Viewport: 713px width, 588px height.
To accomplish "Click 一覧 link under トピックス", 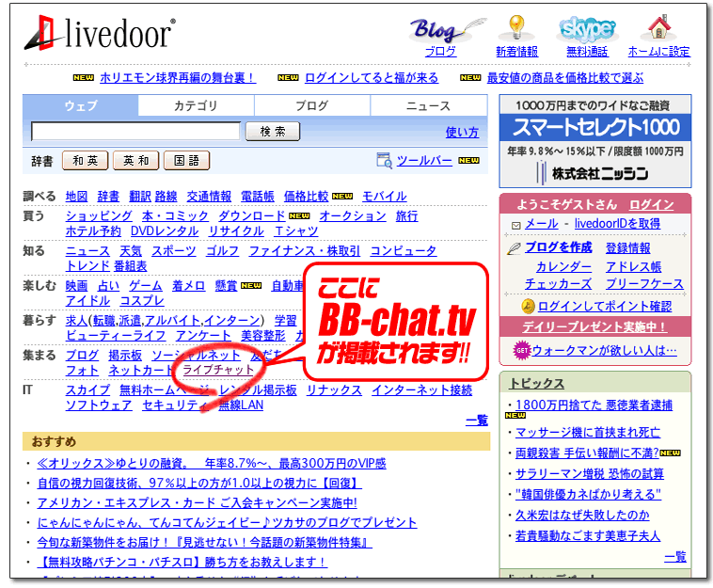I will click(675, 557).
